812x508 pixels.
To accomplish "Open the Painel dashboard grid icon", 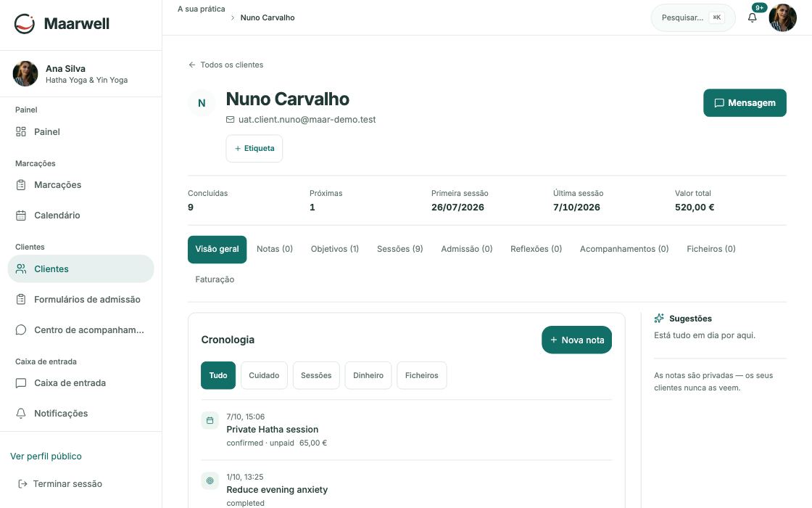I will pos(21,131).
